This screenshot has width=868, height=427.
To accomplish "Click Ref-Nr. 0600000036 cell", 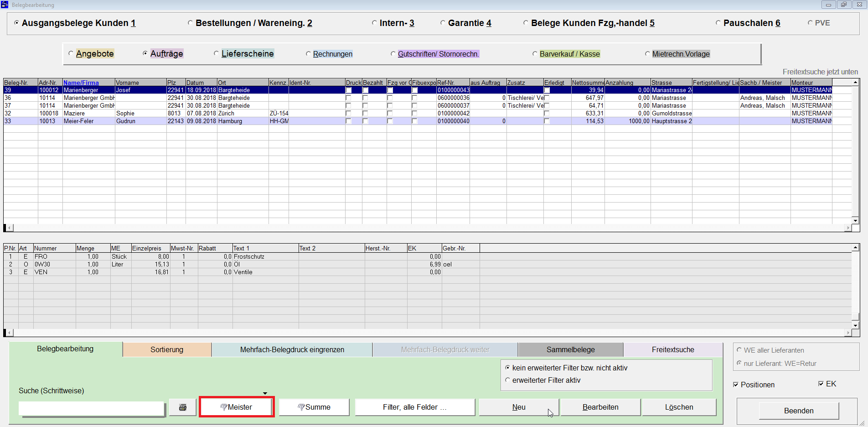I will 453,98.
